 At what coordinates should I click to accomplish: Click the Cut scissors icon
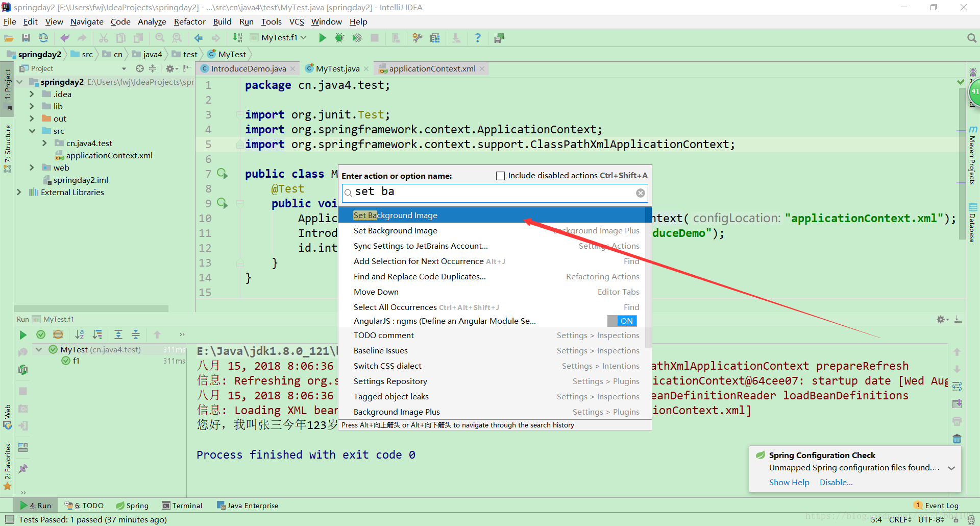104,38
